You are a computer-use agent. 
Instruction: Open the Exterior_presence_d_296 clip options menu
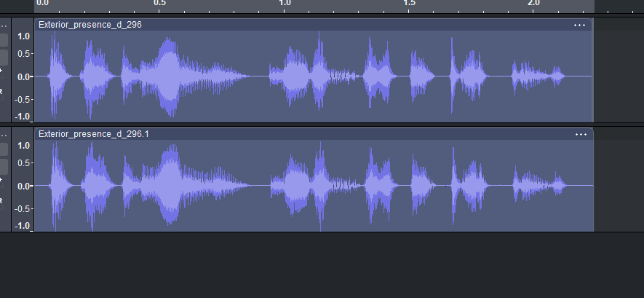pyautogui.click(x=579, y=25)
